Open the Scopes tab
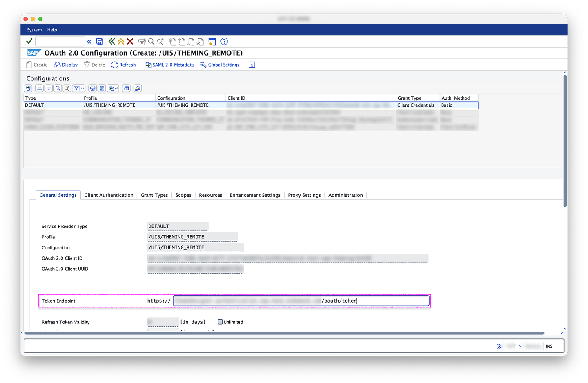 pyautogui.click(x=183, y=195)
